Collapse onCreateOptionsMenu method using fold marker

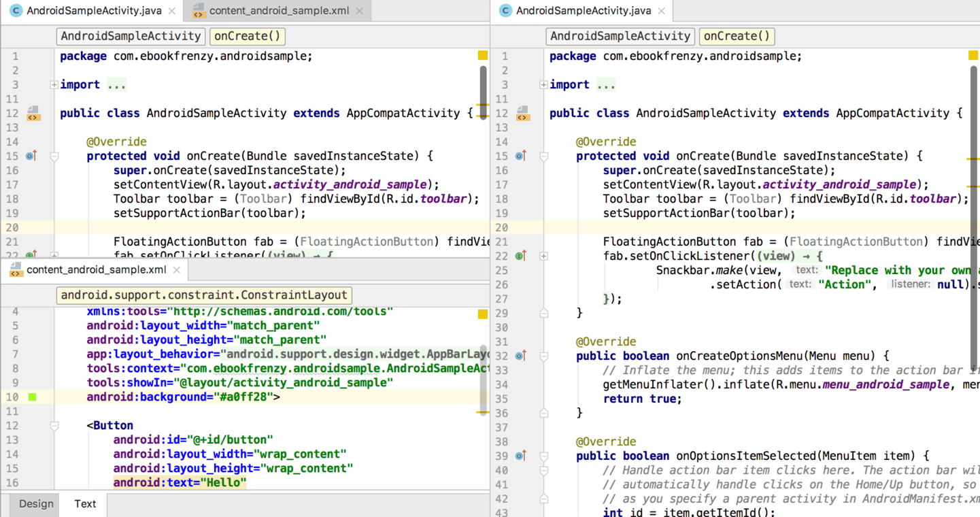tap(543, 356)
